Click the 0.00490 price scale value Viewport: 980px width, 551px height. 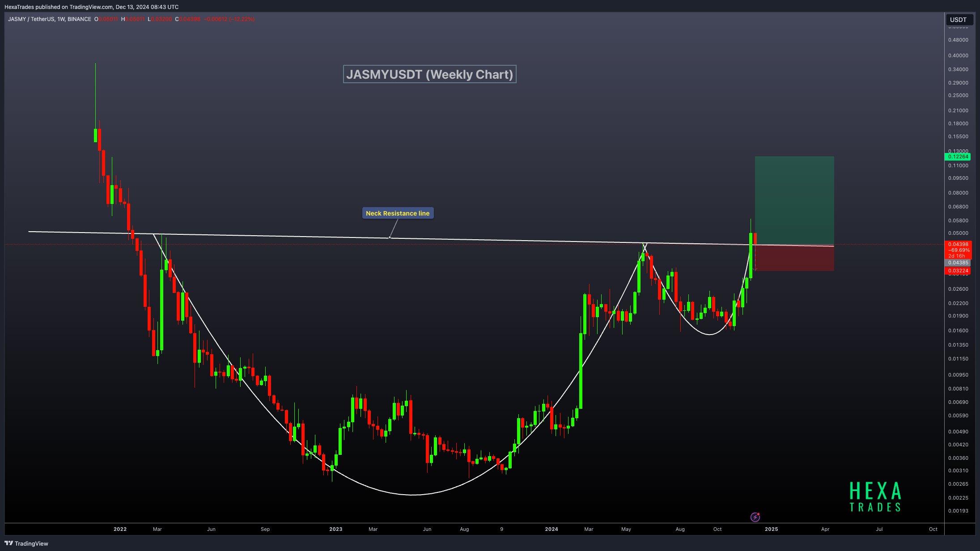(x=958, y=432)
